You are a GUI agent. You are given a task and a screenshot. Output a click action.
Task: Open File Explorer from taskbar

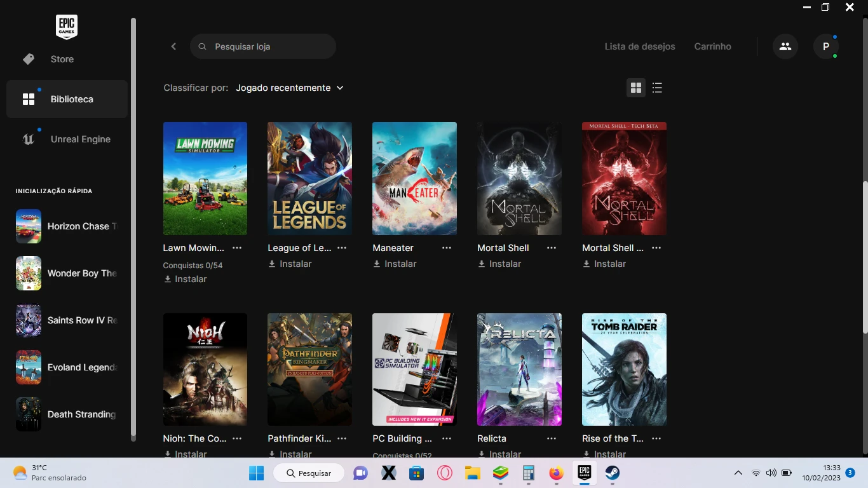point(472,473)
